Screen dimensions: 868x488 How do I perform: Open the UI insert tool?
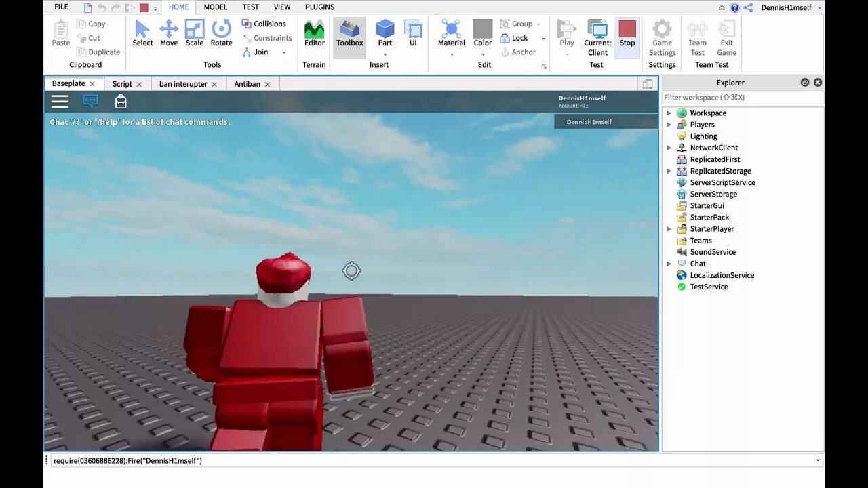413,33
